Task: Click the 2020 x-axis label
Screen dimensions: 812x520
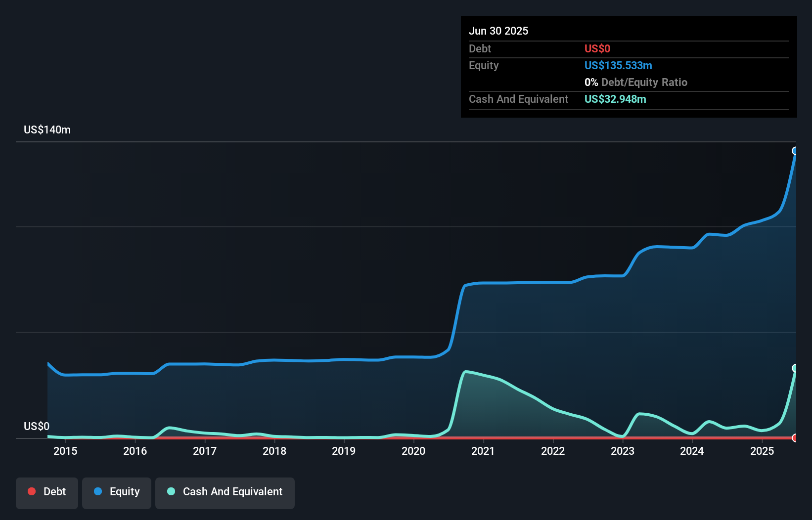Action: coord(413,451)
